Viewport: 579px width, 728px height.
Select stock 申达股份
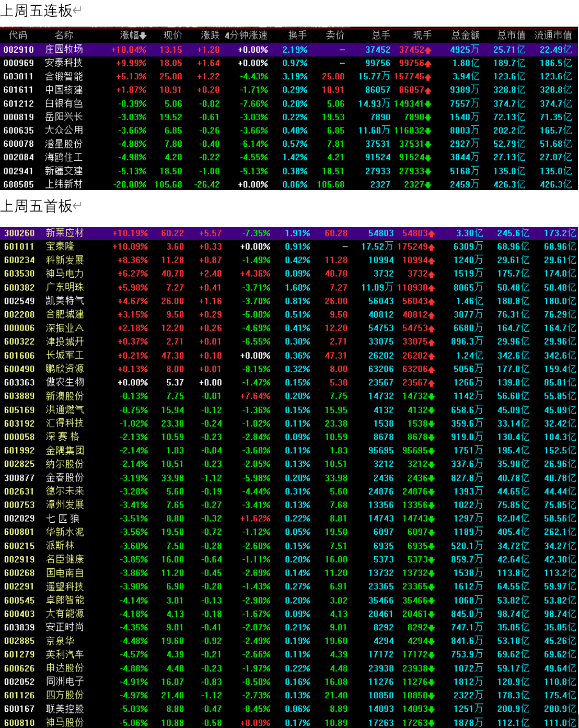pyautogui.click(x=65, y=668)
